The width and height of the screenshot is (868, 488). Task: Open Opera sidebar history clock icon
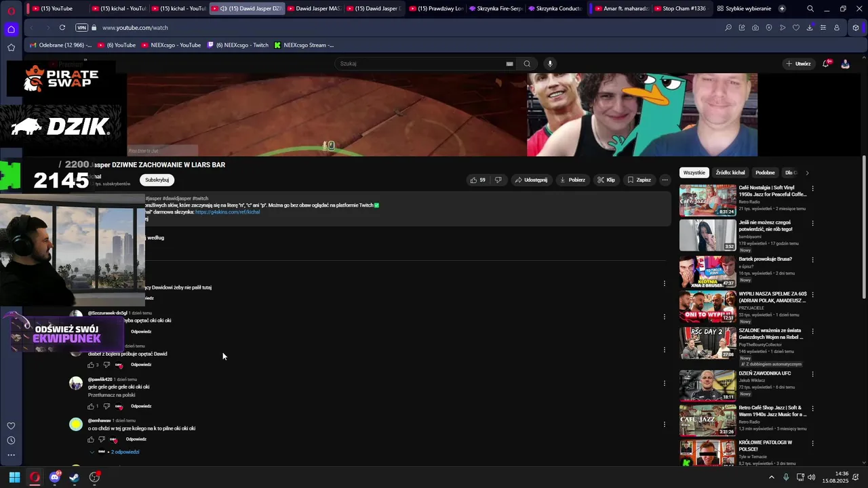(x=11, y=441)
